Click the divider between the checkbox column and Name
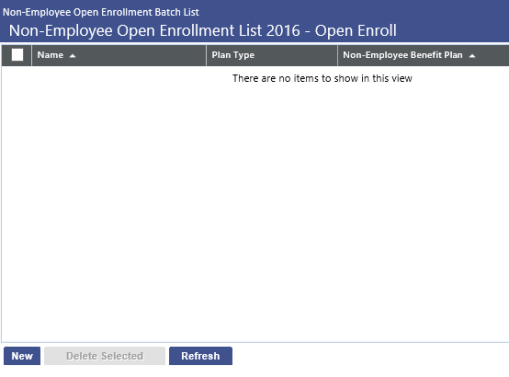 (31, 55)
